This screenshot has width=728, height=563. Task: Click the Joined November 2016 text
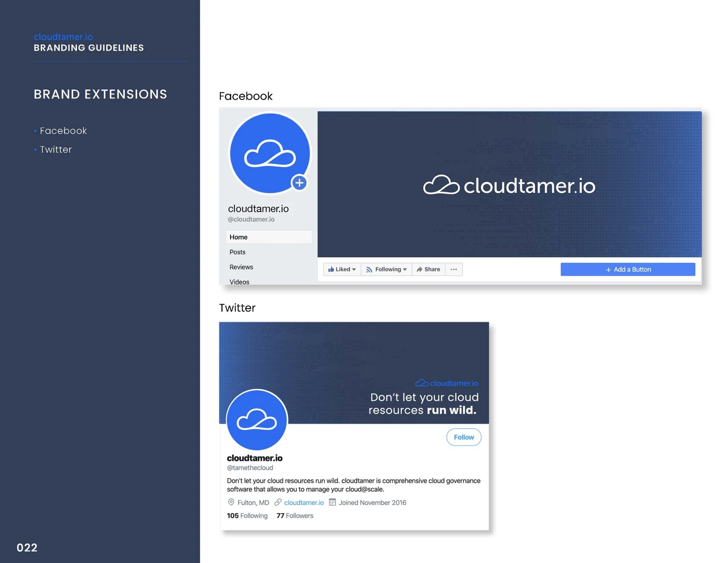tap(372, 503)
